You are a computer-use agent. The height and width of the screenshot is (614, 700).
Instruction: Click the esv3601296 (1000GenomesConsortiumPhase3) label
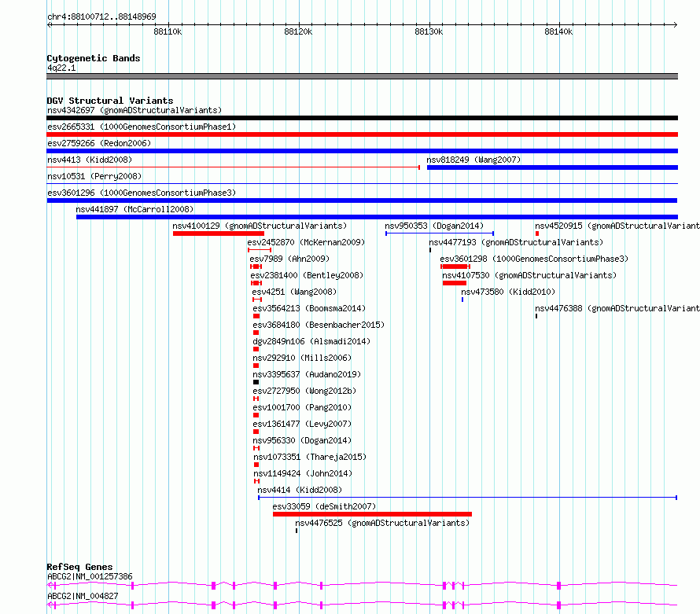tap(142, 193)
